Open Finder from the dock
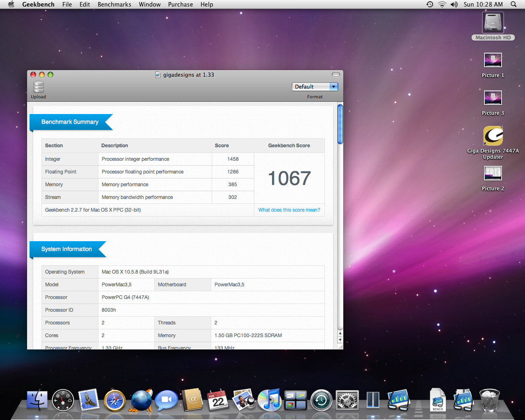The image size is (525, 420). click(x=37, y=400)
